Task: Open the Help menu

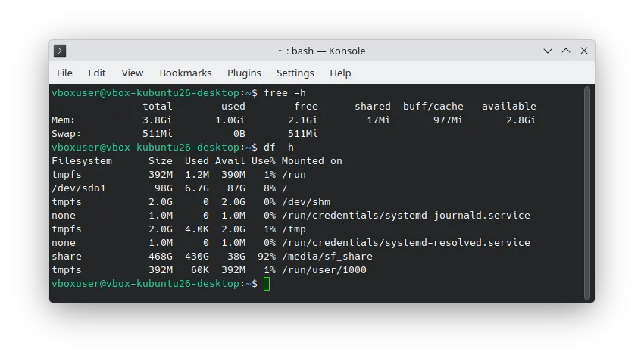Action: coord(340,73)
